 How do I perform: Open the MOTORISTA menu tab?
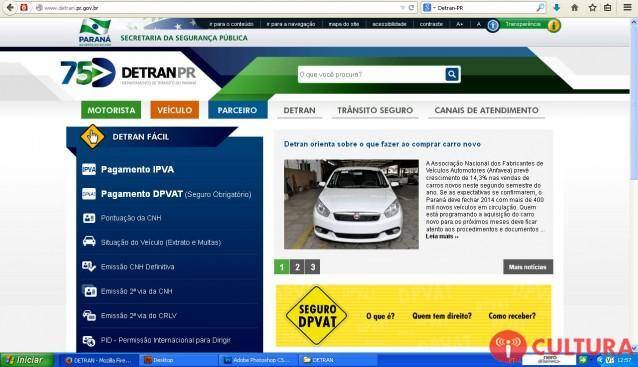[111, 110]
